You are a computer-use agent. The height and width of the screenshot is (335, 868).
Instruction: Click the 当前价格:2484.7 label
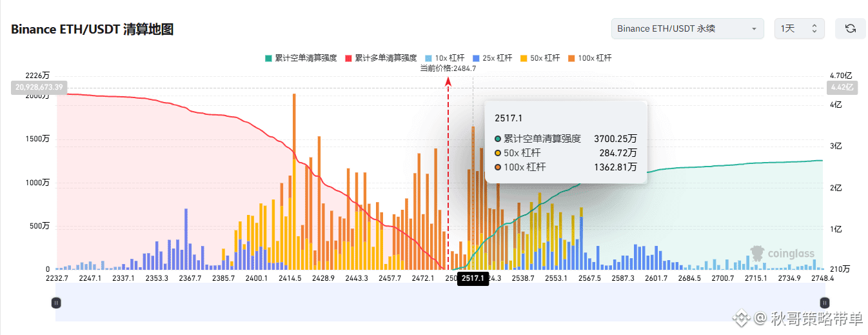pos(448,68)
